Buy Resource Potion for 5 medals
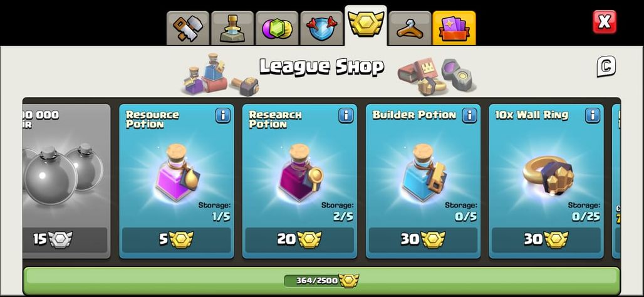Image resolution: width=644 pixels, height=297 pixels. pos(177,240)
